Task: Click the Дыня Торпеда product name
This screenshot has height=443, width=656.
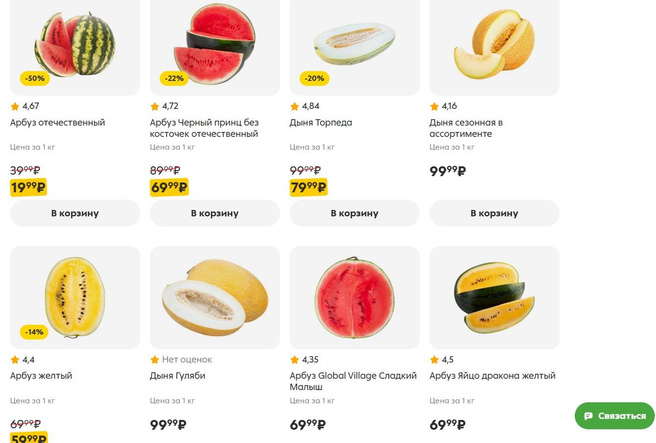Action: (x=321, y=123)
